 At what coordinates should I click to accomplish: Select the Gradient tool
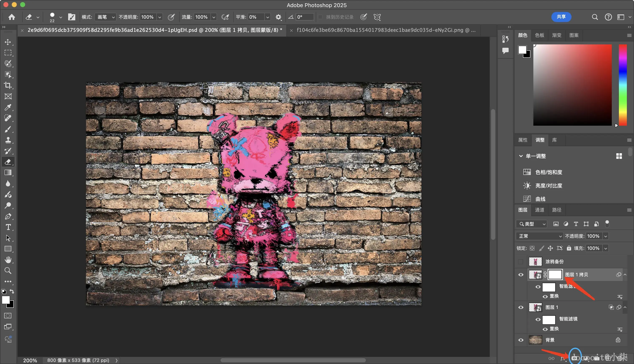click(8, 173)
